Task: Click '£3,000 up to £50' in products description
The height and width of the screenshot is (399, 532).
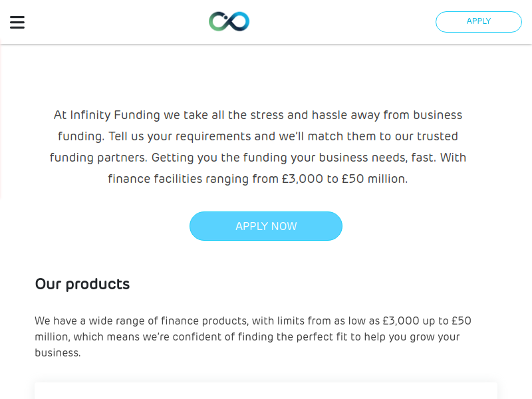Action: coord(427,321)
